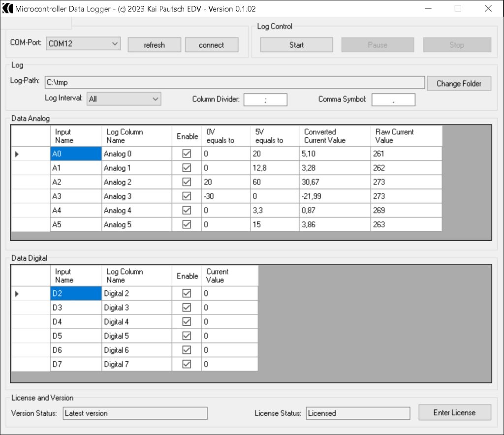Select the A4 input name cell
This screenshot has width=504, height=435.
pos(76,210)
